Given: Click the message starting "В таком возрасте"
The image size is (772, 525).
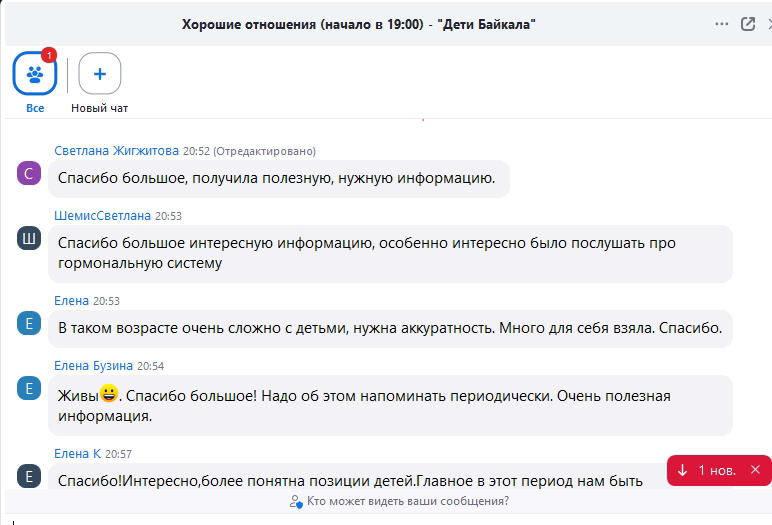Looking at the screenshot, I should click(x=390, y=328).
